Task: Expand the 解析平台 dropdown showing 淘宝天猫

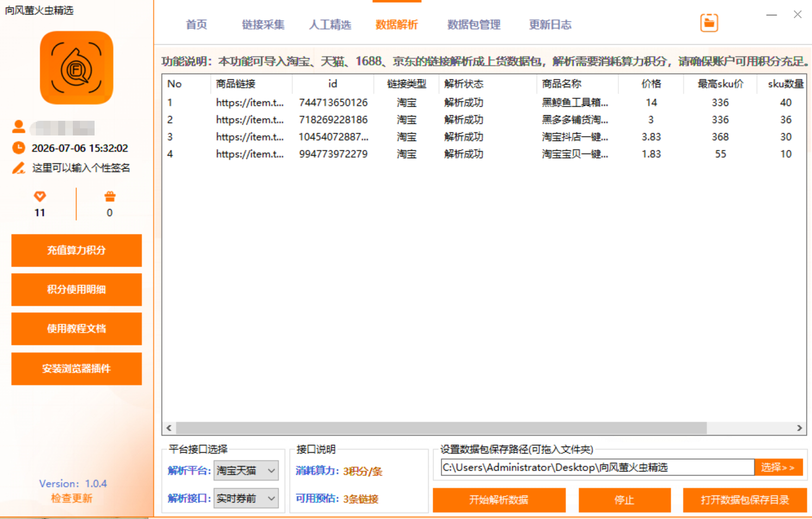Action: point(246,471)
